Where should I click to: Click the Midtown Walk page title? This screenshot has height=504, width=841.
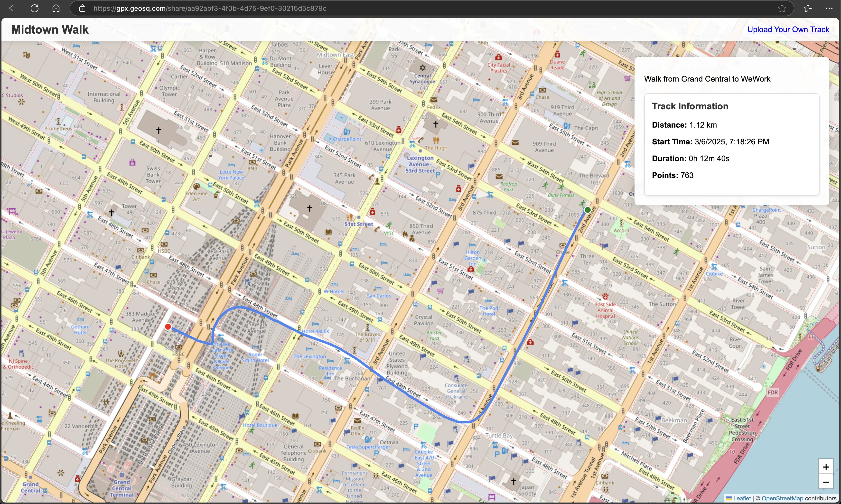(50, 29)
